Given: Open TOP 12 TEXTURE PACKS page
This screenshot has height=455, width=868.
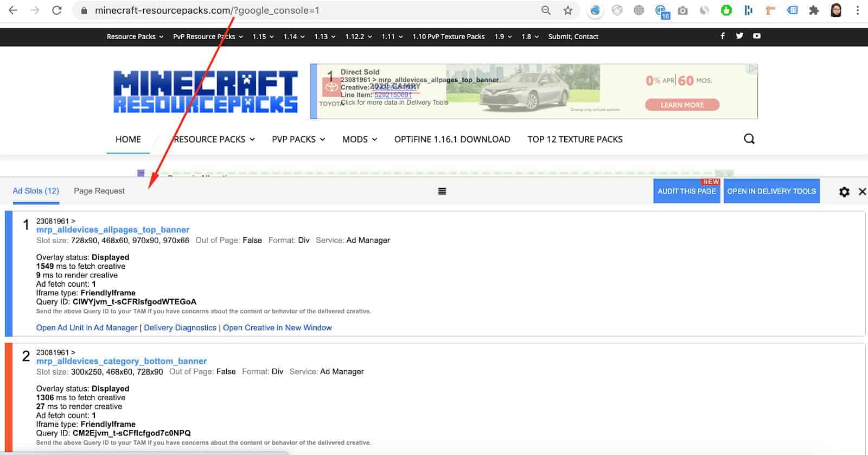Looking at the screenshot, I should coord(575,140).
